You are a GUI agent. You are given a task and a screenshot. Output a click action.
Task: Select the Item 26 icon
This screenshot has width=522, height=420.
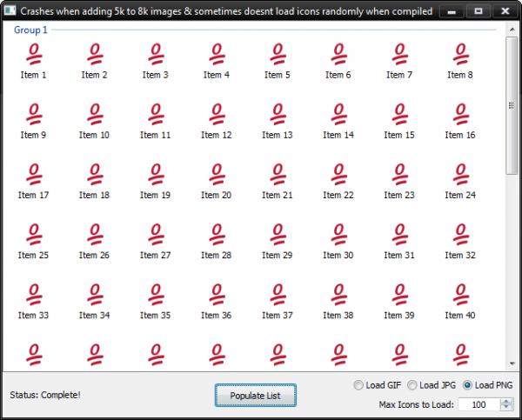(x=95, y=234)
